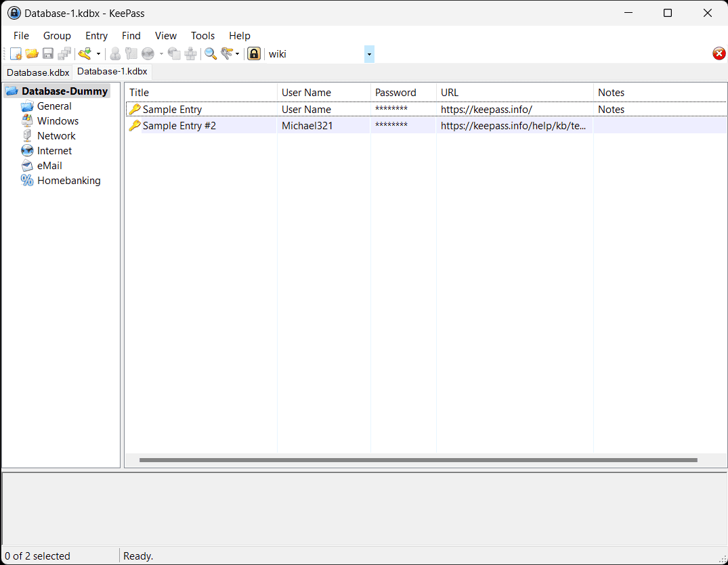
Task: Click the quick search box containing wiki
Action: coord(316,54)
